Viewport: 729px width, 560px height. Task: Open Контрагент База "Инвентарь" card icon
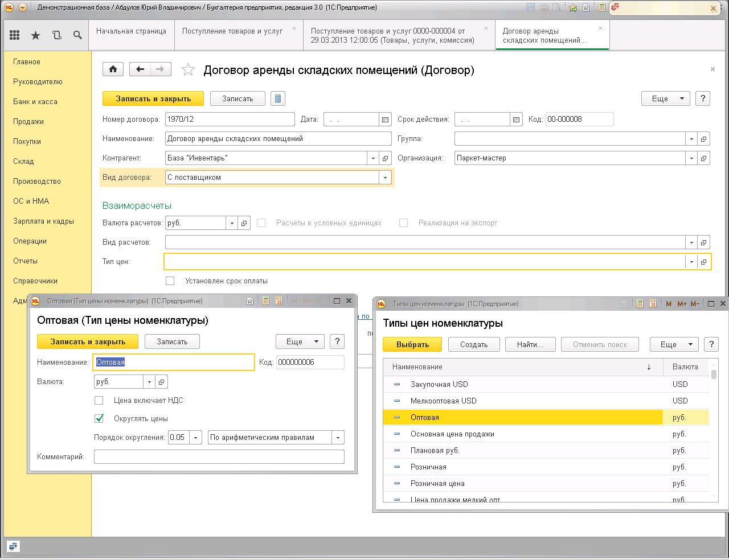386,158
